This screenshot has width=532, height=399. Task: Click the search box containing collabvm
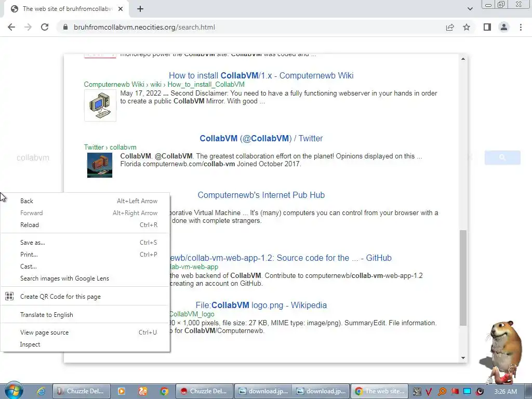(x=33, y=158)
